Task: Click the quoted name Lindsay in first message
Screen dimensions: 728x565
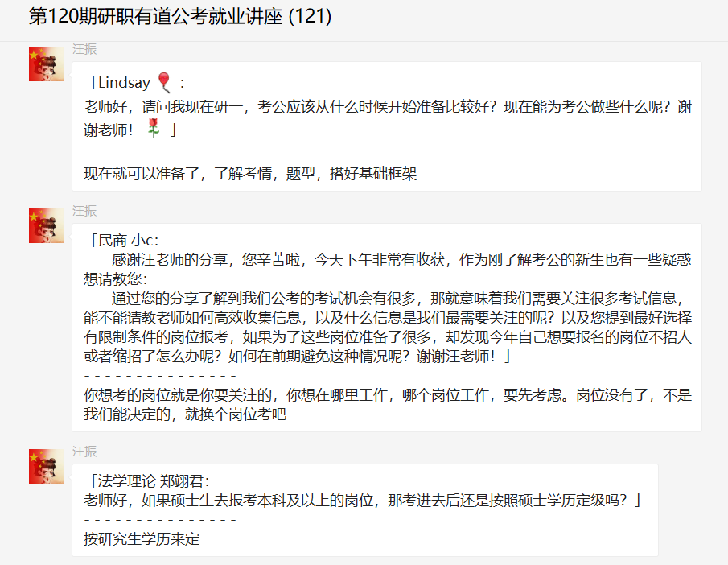Action: (124, 83)
